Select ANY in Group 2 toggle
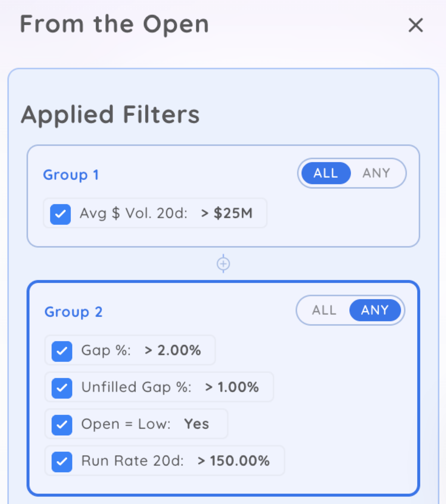446x504 pixels. point(375,310)
